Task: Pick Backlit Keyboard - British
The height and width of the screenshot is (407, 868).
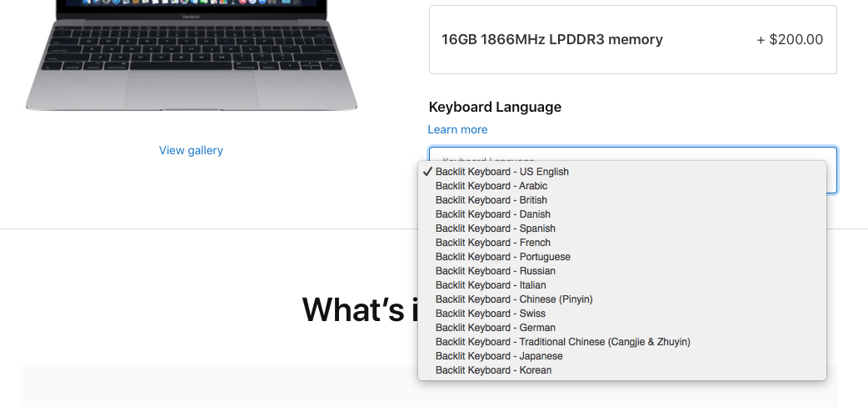Action: [x=622, y=200]
